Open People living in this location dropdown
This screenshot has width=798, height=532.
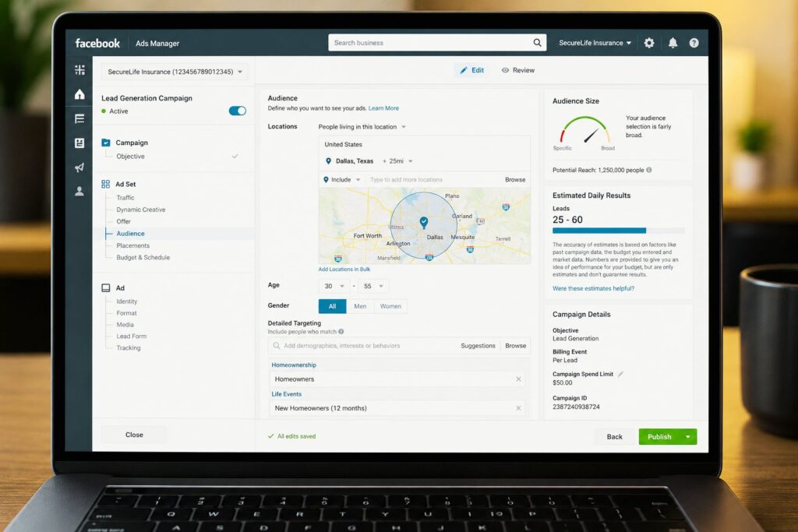coord(362,127)
